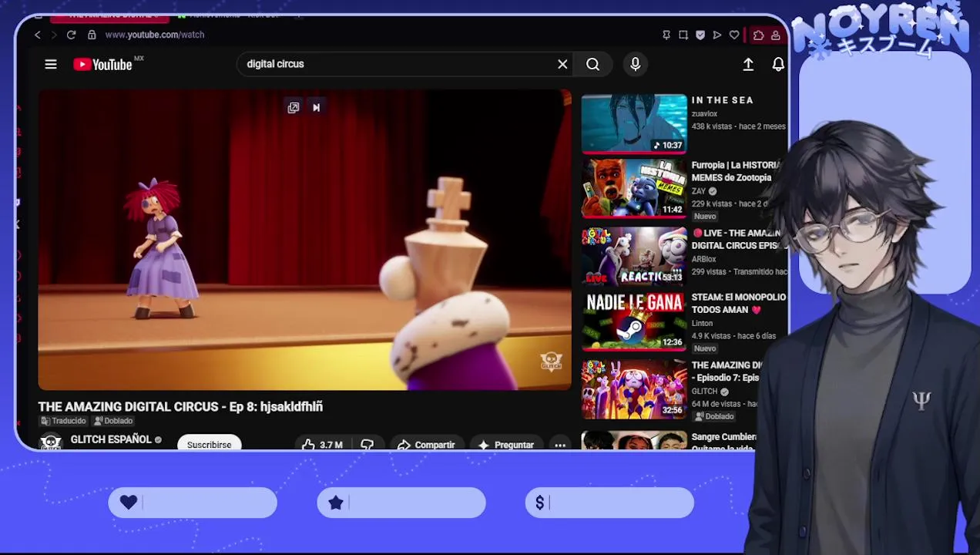Viewport: 980px width, 555px height.
Task: Open the YouTube hamburger guide menu
Action: tap(51, 65)
